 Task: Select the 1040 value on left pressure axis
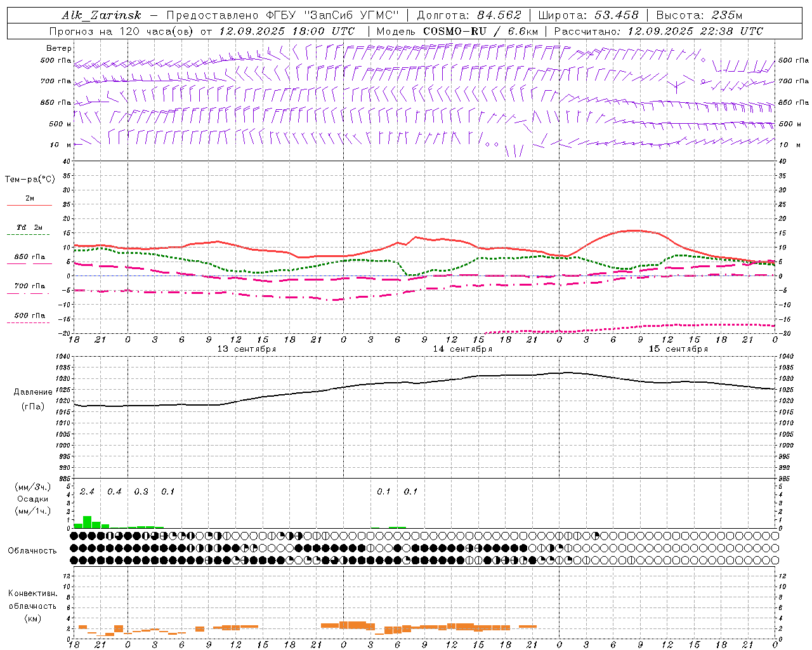63,357
